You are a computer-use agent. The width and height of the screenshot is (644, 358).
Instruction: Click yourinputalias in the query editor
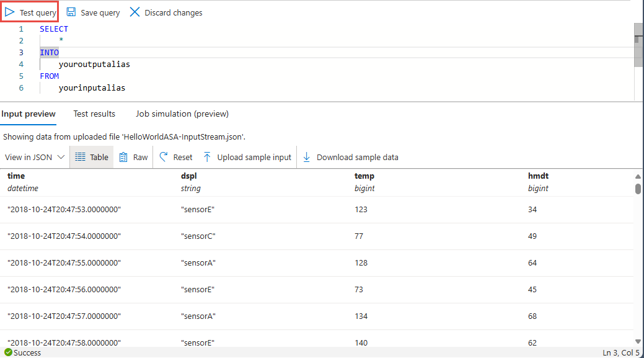pos(92,88)
